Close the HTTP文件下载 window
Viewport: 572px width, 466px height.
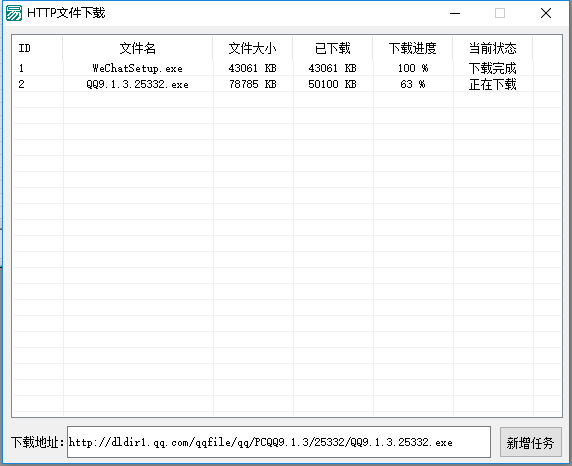pyautogui.click(x=546, y=14)
